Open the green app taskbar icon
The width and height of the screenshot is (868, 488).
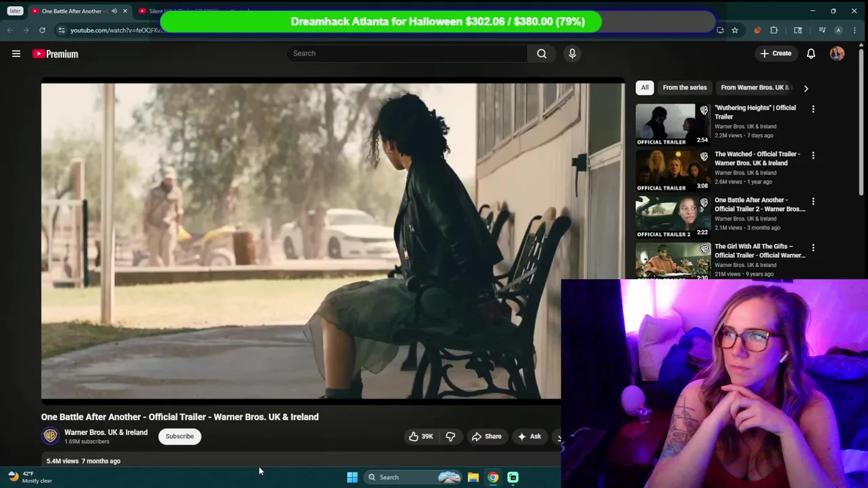(513, 477)
